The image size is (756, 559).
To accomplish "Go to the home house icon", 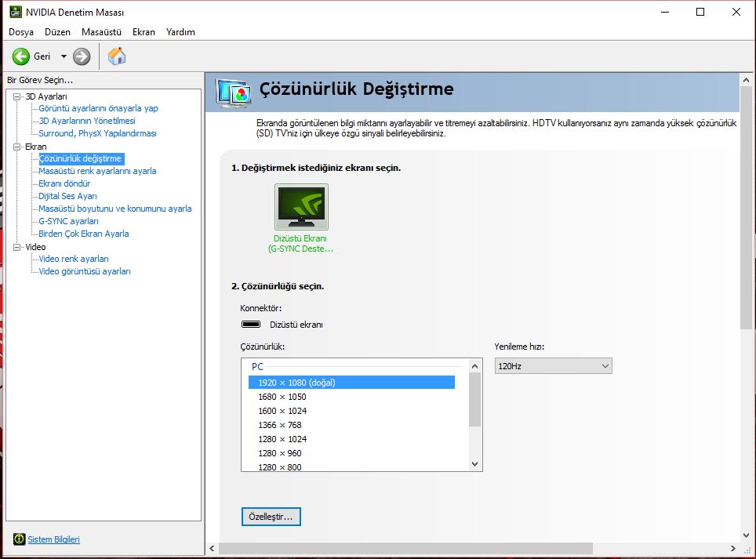I will pos(117,56).
